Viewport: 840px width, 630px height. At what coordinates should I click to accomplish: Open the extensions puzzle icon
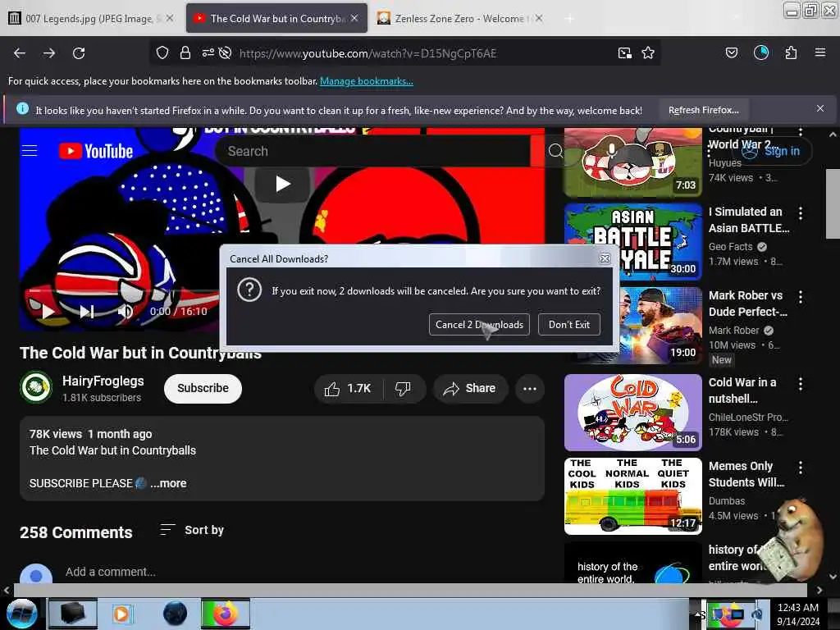coord(791,52)
